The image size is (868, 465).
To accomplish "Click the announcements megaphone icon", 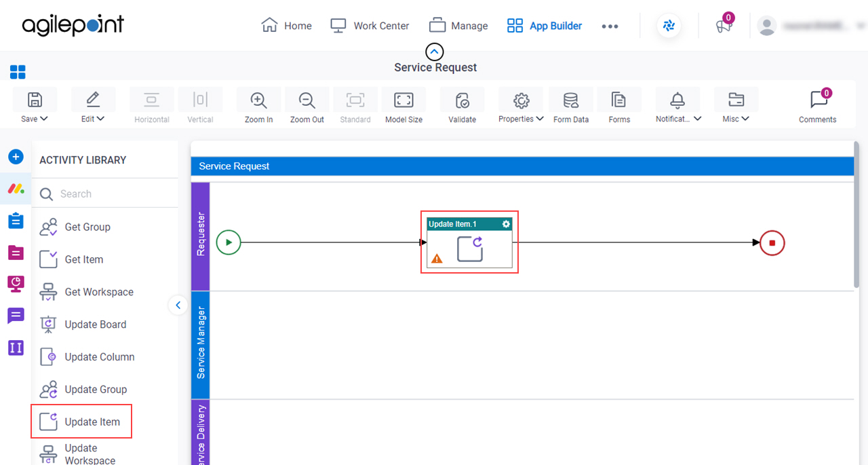I will (724, 26).
